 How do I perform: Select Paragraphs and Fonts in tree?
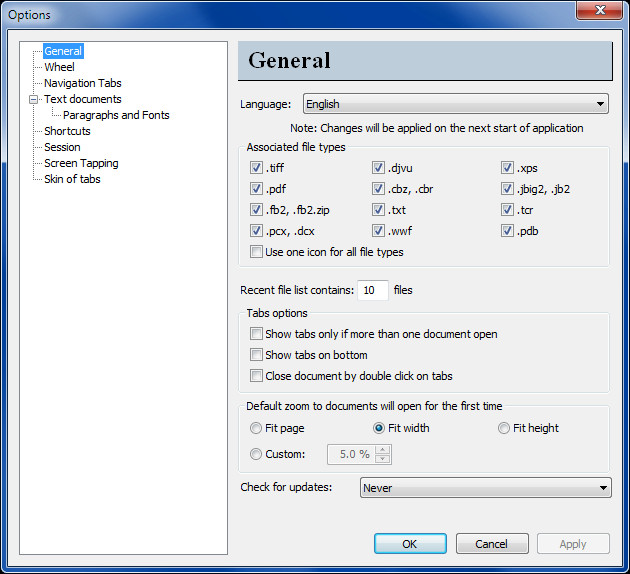[x=116, y=115]
